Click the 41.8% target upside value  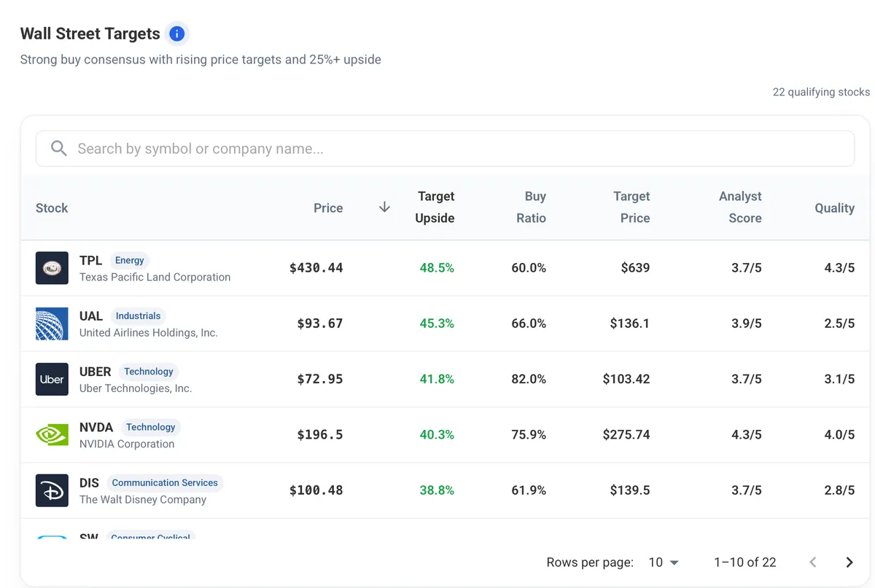point(437,379)
